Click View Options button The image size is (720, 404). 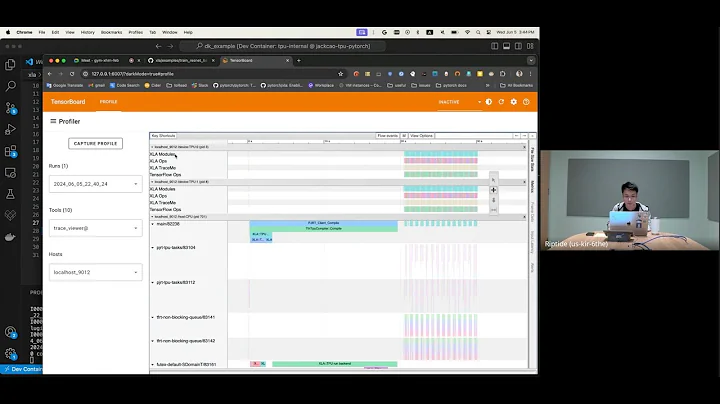(x=421, y=136)
